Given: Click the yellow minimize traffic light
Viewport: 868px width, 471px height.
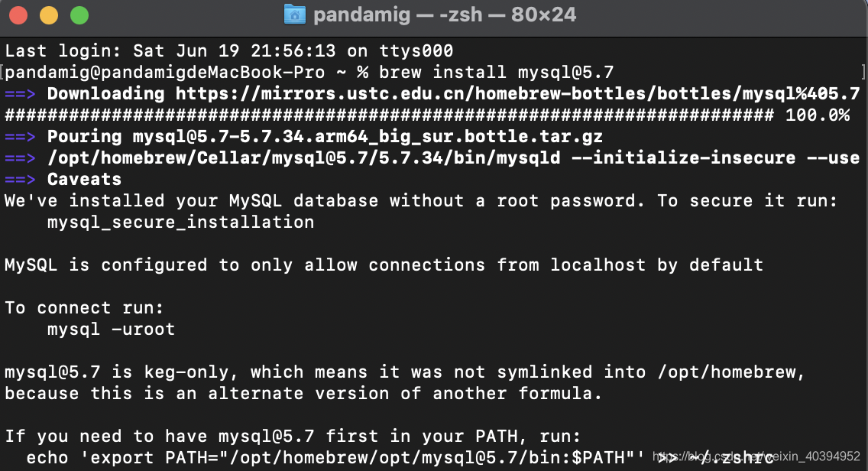Looking at the screenshot, I should click(49, 15).
